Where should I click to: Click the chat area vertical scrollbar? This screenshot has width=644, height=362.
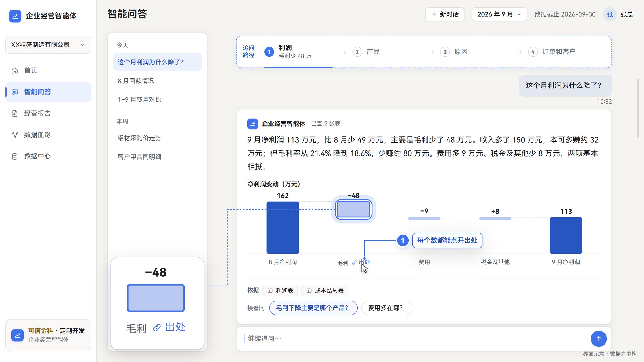pyautogui.click(x=638, y=108)
